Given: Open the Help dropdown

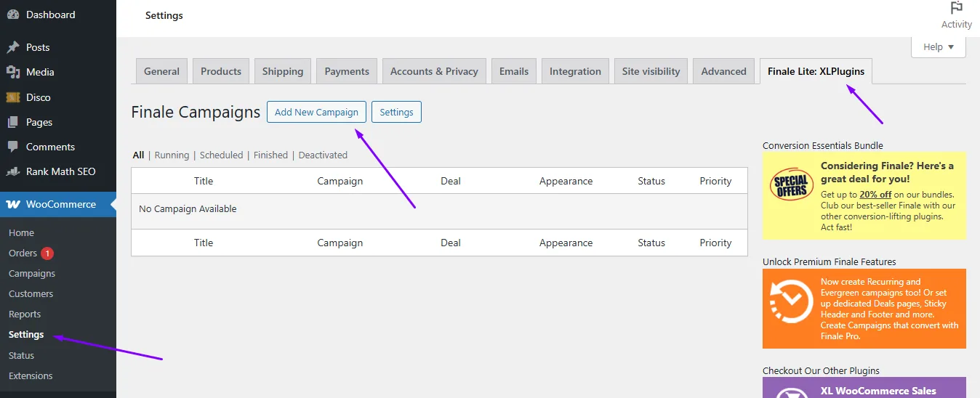Looking at the screenshot, I should click(x=938, y=47).
